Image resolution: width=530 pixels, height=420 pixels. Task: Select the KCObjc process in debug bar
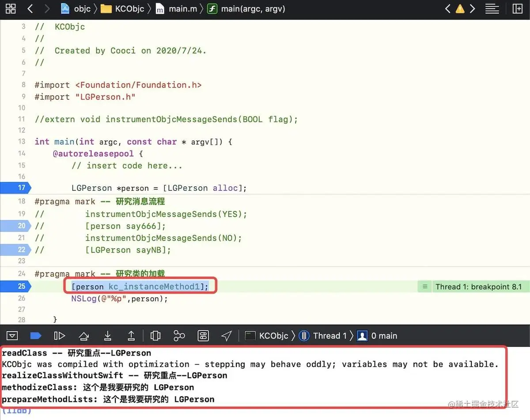pyautogui.click(x=267, y=336)
